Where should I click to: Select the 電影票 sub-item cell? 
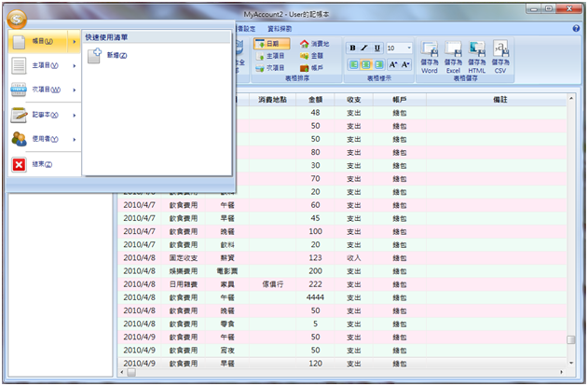pyautogui.click(x=227, y=271)
